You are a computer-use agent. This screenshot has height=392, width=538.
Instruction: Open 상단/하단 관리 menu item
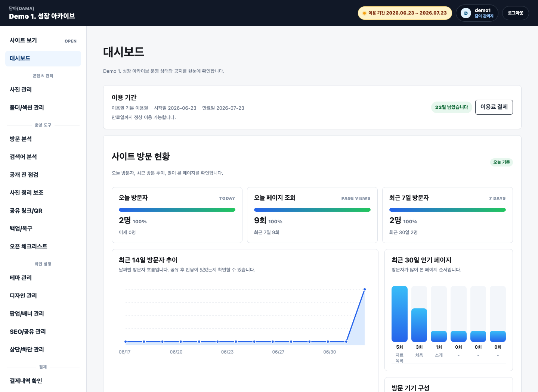pos(43,349)
